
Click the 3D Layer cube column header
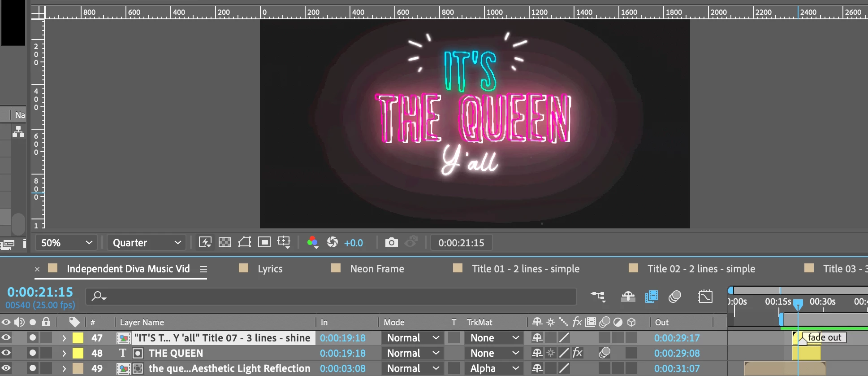coord(631,322)
